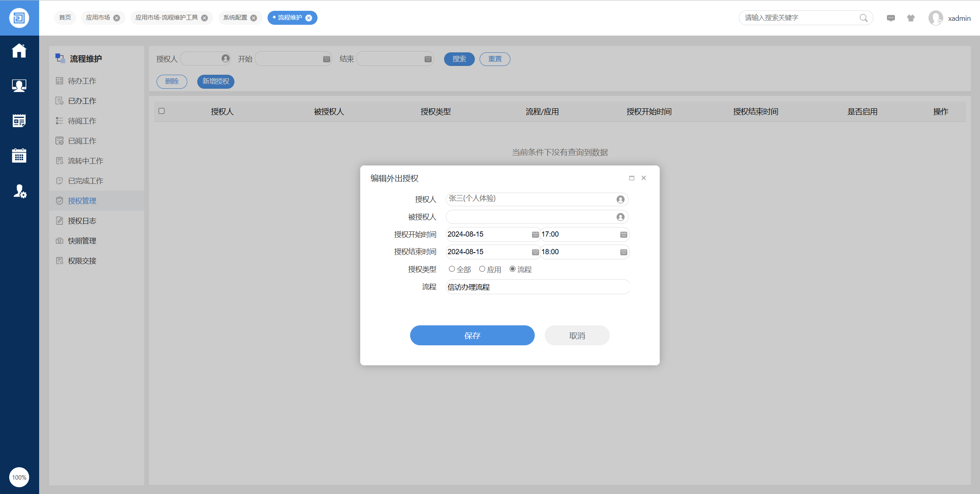Open the messages icon in top bar
This screenshot has height=494, width=980.
tap(891, 18)
